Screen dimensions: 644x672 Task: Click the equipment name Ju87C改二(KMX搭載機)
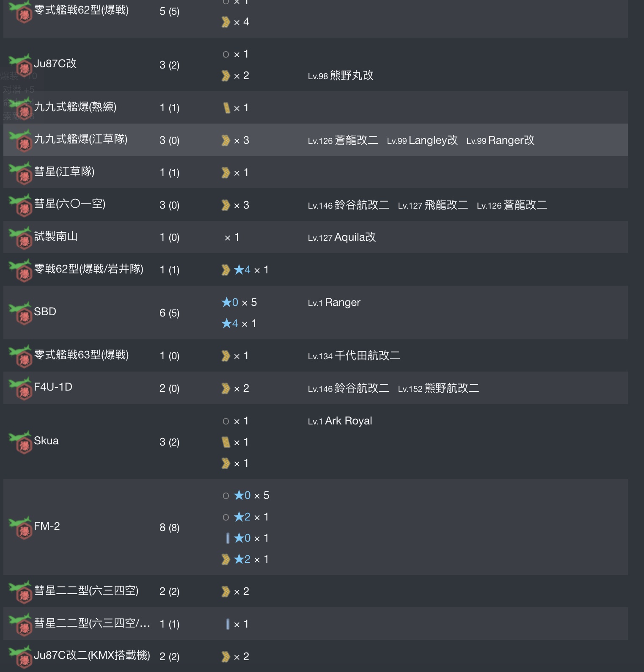point(92,655)
